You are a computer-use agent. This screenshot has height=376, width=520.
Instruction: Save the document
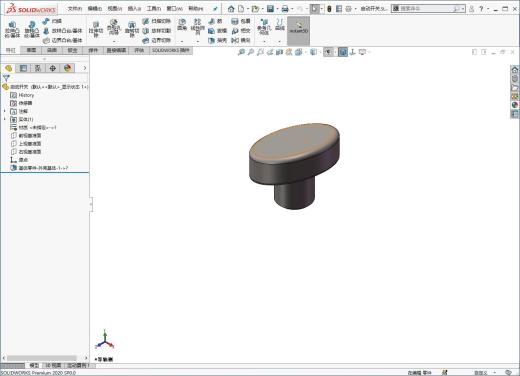click(x=270, y=9)
